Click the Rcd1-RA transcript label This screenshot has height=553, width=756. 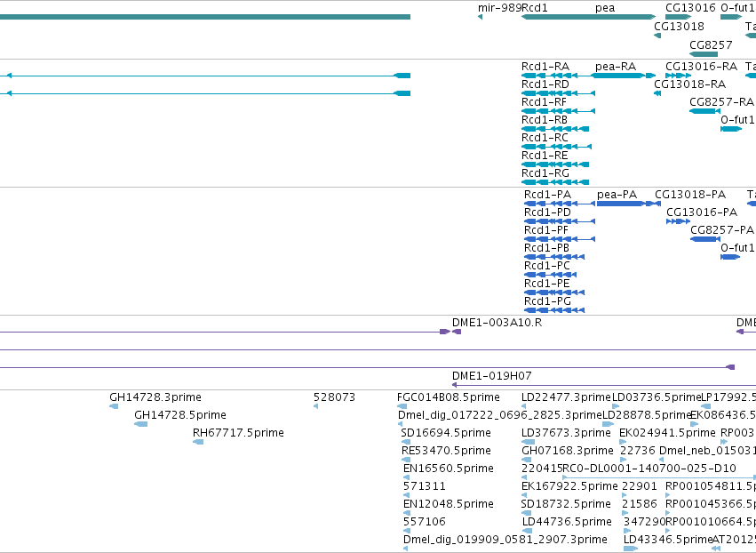pyautogui.click(x=545, y=67)
